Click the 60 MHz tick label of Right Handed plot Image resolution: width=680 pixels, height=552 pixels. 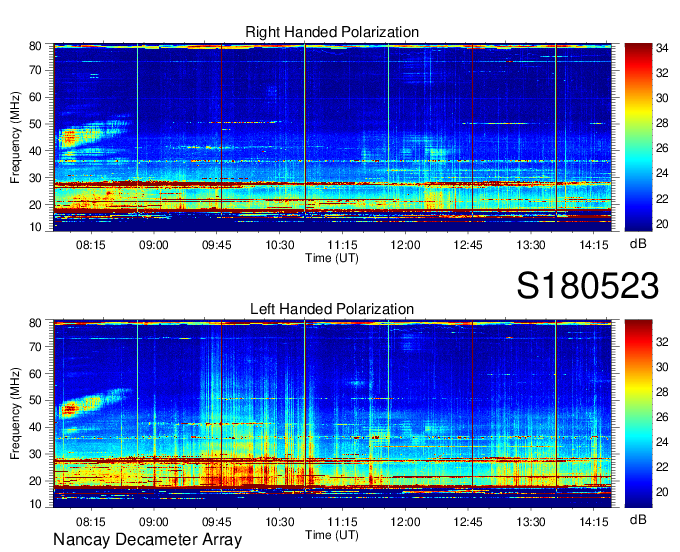(35, 97)
